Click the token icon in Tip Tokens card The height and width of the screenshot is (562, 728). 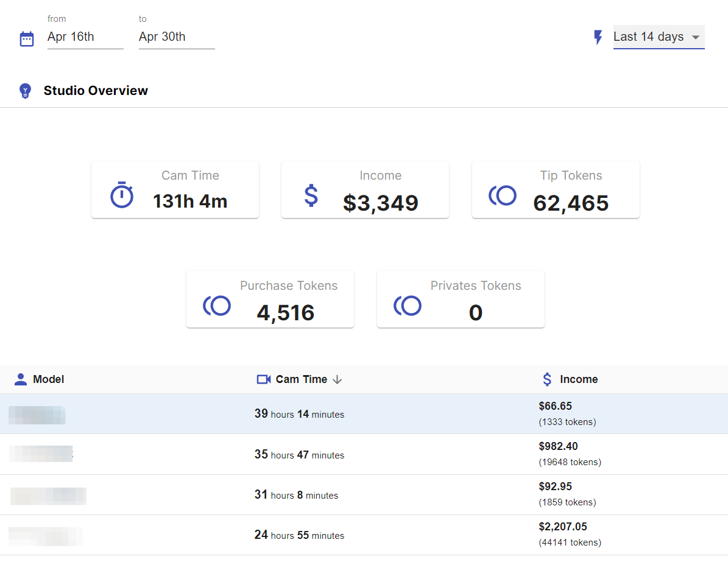click(503, 195)
